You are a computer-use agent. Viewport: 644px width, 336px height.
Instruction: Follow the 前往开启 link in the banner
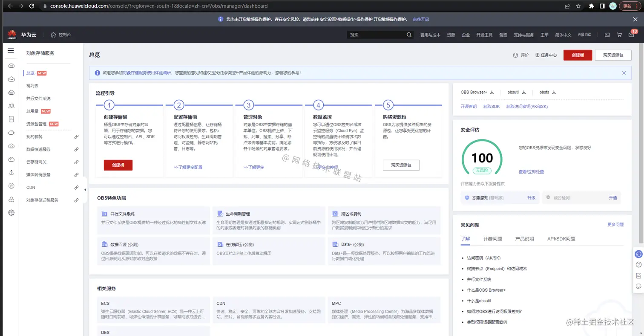(x=421, y=19)
